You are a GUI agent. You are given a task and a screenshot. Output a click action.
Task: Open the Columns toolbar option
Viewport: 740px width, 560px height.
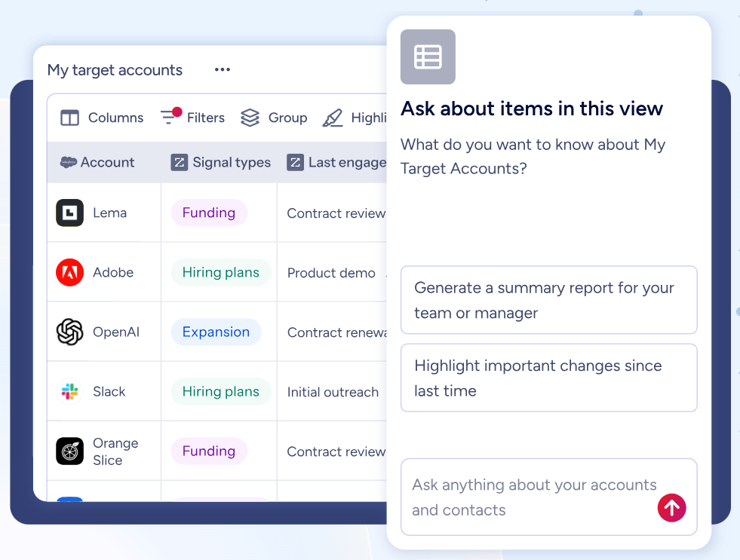(103, 118)
